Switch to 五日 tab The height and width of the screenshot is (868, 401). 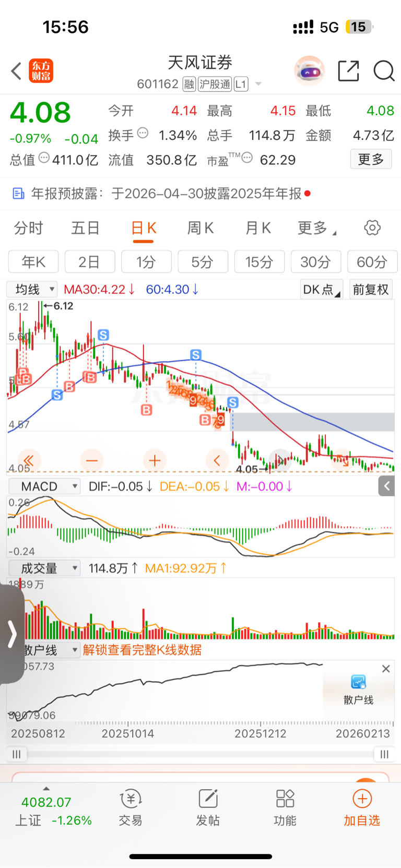pyautogui.click(x=86, y=228)
